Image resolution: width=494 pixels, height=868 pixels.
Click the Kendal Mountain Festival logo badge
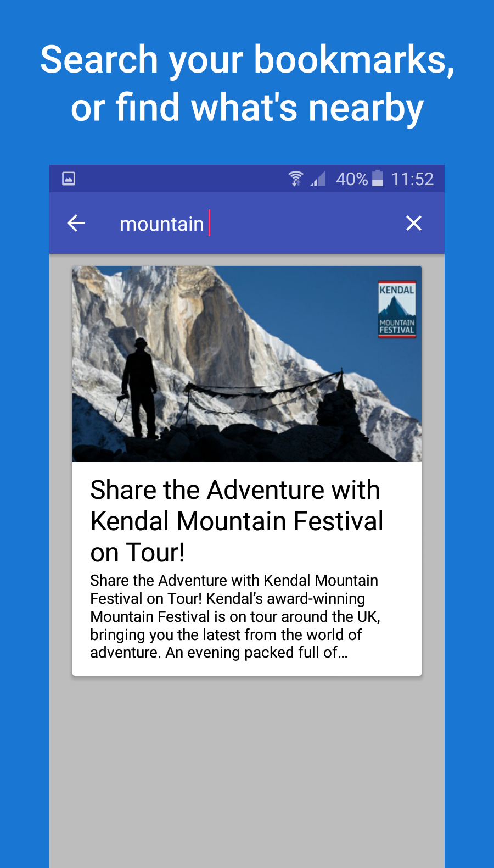(x=397, y=309)
